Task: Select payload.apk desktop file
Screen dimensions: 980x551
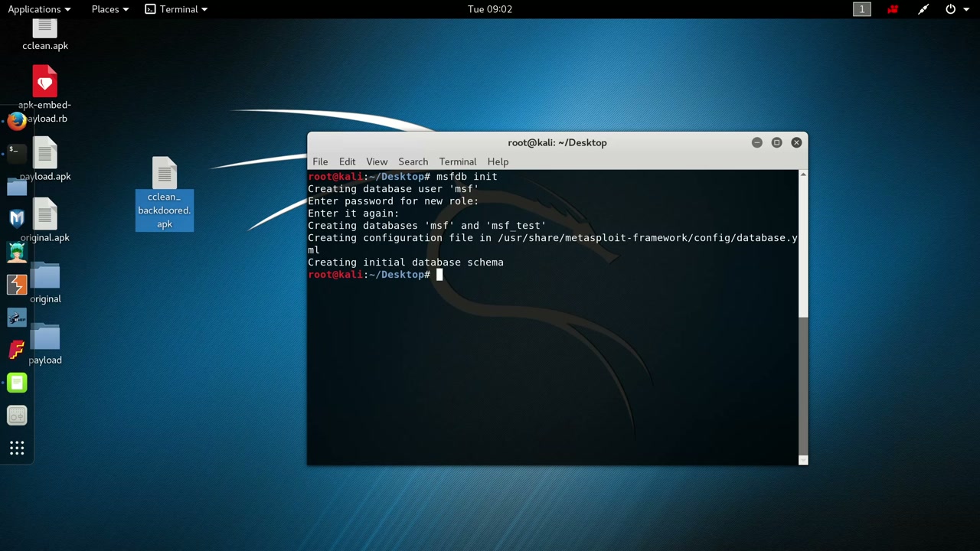Action: pyautogui.click(x=45, y=160)
